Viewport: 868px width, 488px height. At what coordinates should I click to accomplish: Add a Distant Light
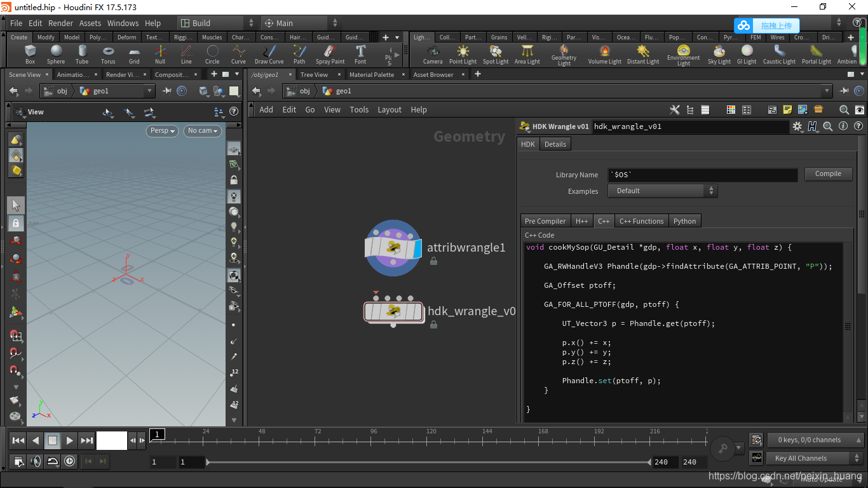643,54
